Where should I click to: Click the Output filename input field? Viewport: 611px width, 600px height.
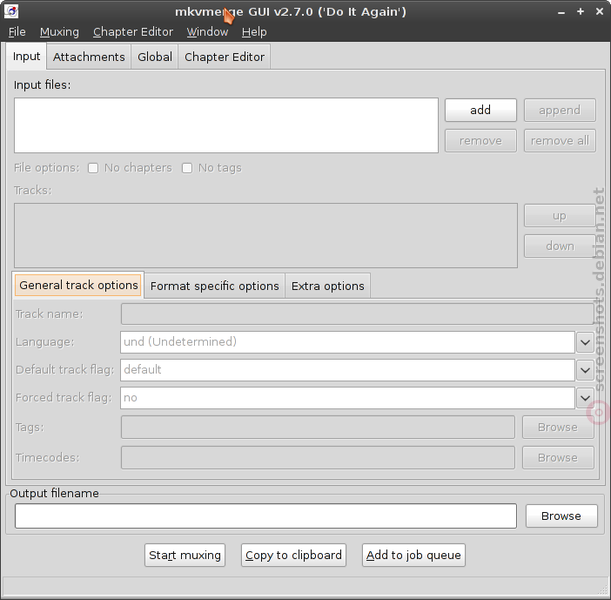click(x=266, y=516)
